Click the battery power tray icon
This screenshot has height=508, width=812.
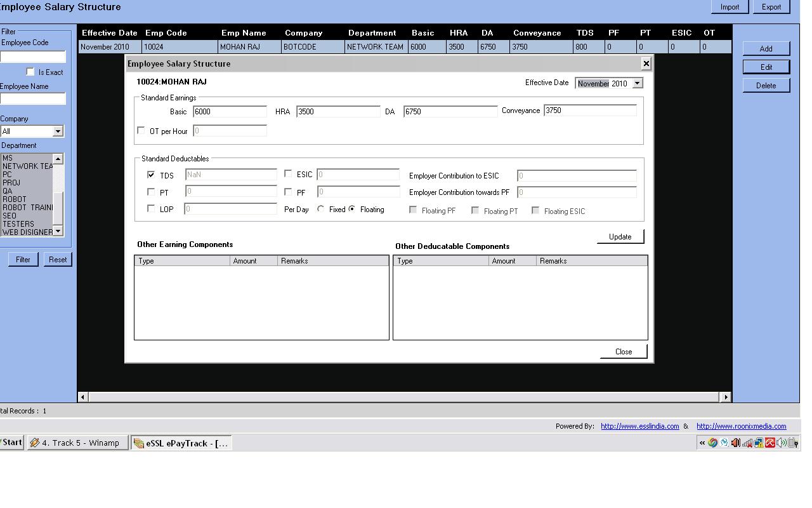tap(793, 443)
